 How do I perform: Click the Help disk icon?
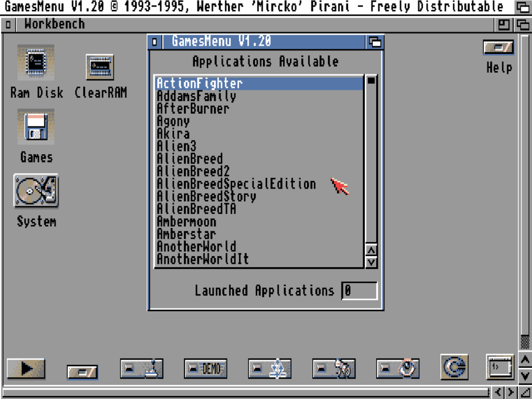pyautogui.click(x=497, y=47)
